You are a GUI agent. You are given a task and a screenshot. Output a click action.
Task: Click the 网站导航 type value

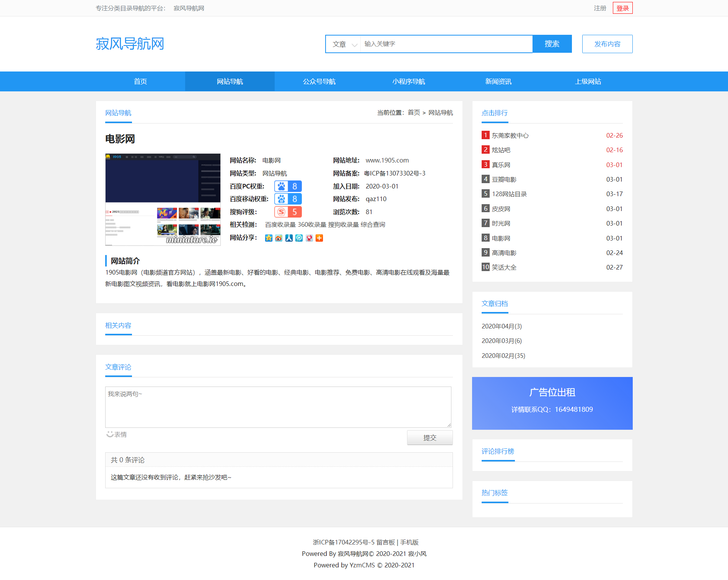coord(275,173)
